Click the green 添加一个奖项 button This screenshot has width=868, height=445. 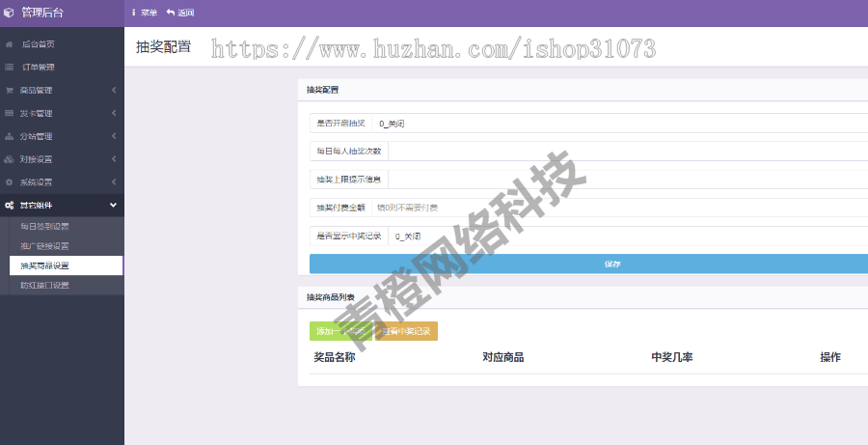(341, 331)
